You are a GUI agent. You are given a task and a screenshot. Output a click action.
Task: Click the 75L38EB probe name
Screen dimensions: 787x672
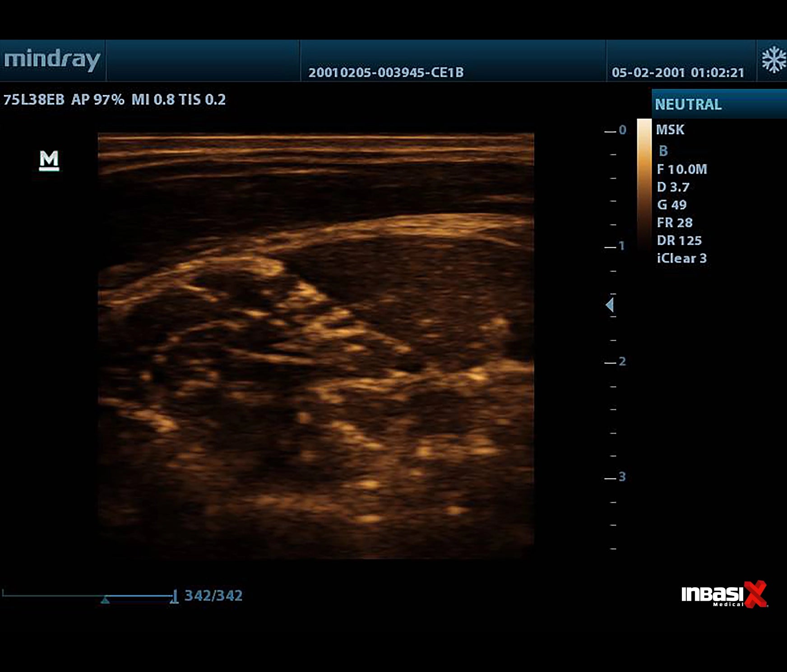pyautogui.click(x=34, y=99)
